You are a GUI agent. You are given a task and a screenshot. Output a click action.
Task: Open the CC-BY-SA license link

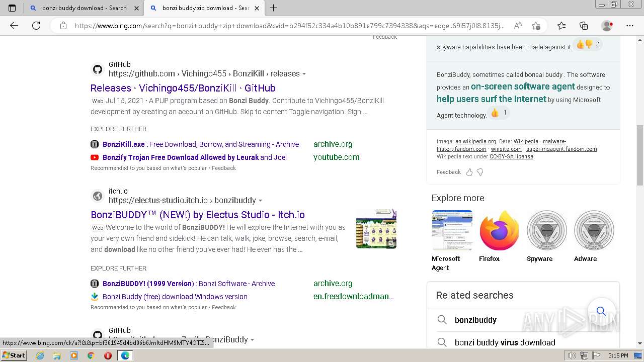511,156
